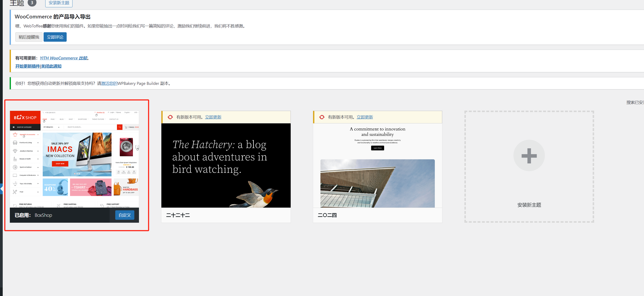Open the shopping cart icon
Screen dimensions: 644x296
[126, 127]
